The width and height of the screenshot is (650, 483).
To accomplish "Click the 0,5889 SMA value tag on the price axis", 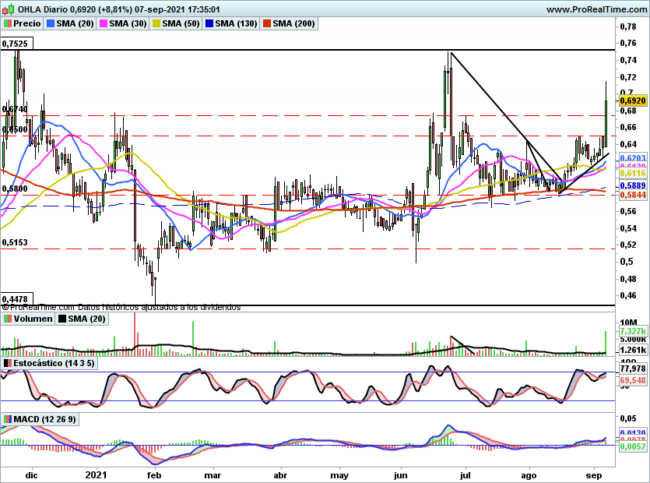I will 633,186.
